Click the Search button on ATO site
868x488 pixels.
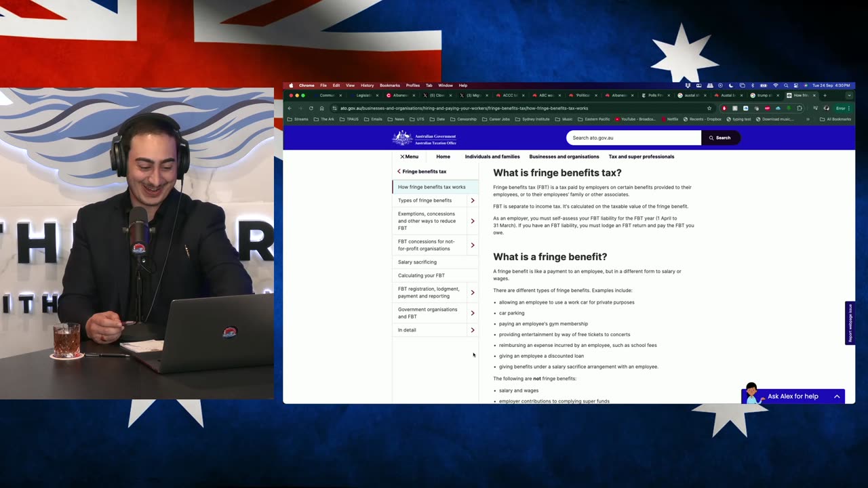[720, 138]
